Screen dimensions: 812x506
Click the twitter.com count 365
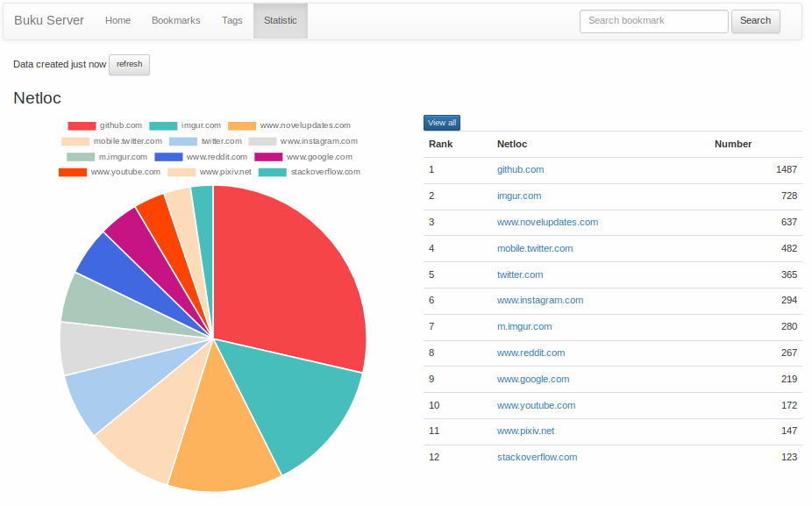point(789,274)
